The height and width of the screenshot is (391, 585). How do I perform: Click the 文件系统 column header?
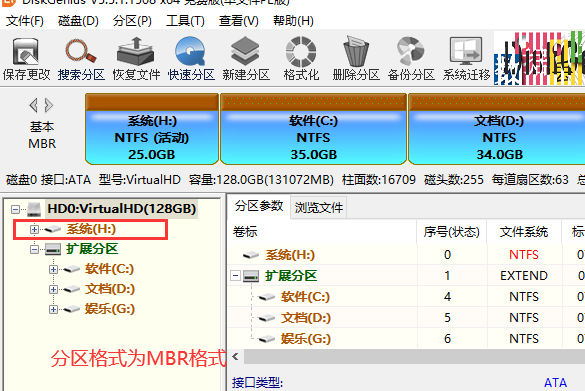click(524, 232)
